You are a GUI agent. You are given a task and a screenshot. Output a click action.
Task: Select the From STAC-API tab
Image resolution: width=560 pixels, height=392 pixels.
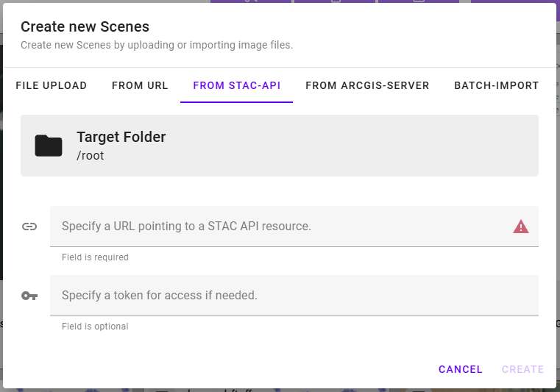[236, 86]
